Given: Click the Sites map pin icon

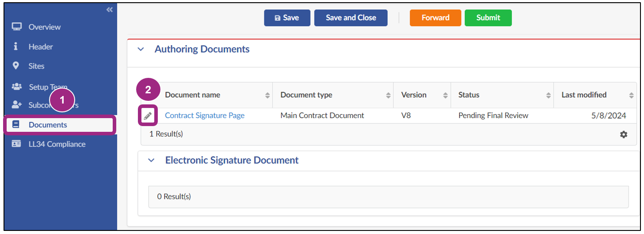Looking at the screenshot, I should click(x=16, y=66).
